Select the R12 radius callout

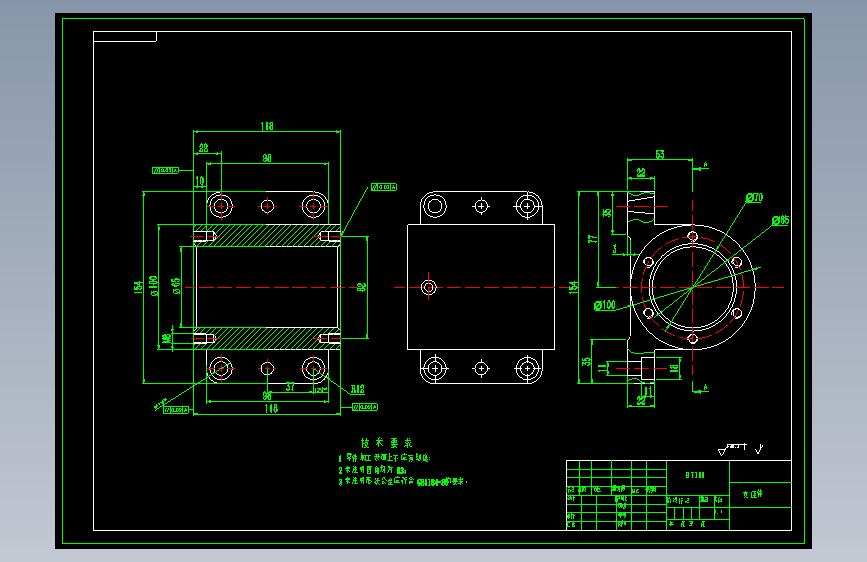[x=357, y=389]
